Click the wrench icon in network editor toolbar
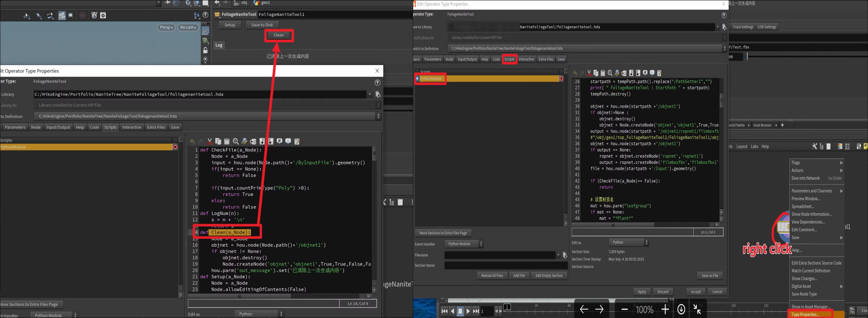The height and width of the screenshot is (318, 868). click(x=814, y=146)
